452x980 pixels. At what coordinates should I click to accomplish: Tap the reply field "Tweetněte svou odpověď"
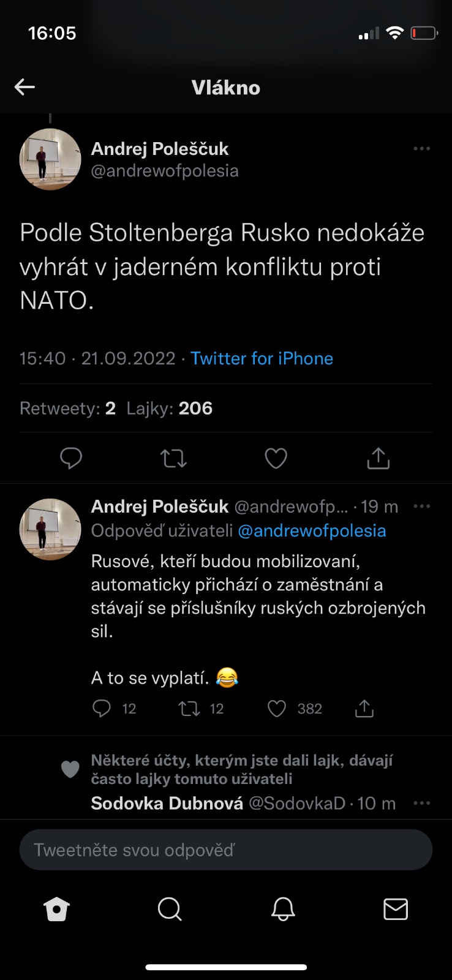click(x=226, y=850)
